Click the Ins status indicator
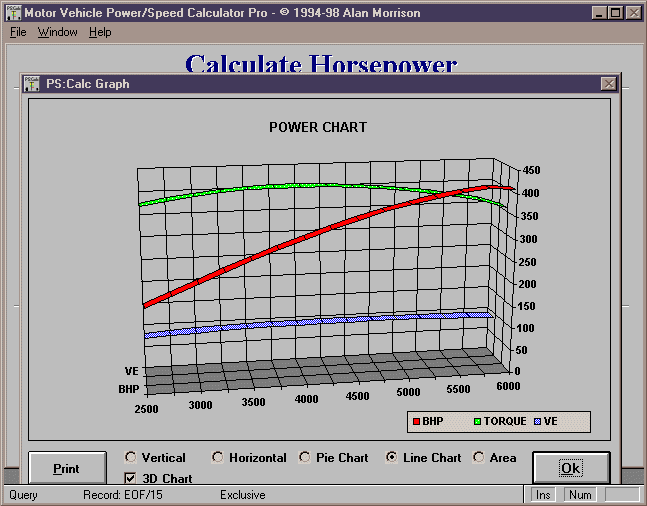 543,495
